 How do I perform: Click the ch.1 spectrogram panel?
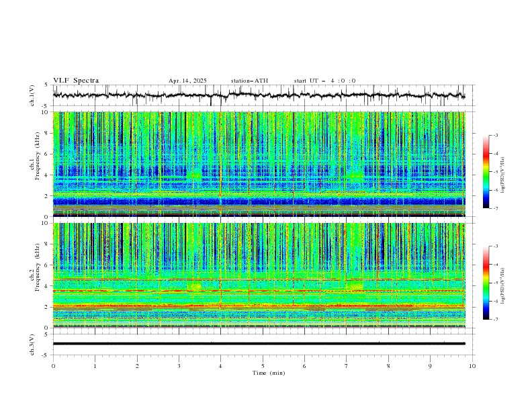click(x=259, y=164)
